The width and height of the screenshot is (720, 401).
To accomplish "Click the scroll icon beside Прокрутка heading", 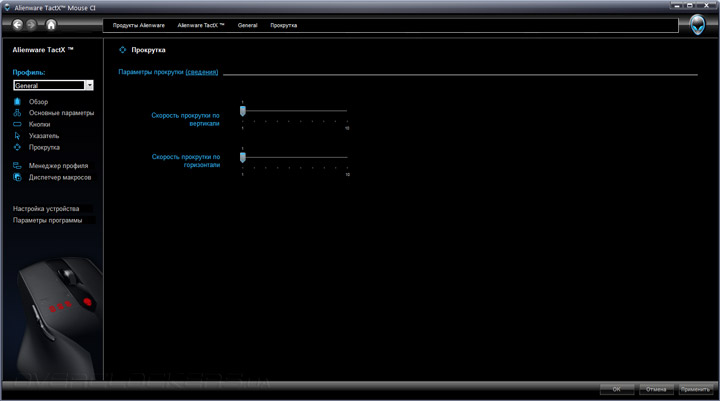I will pos(123,50).
